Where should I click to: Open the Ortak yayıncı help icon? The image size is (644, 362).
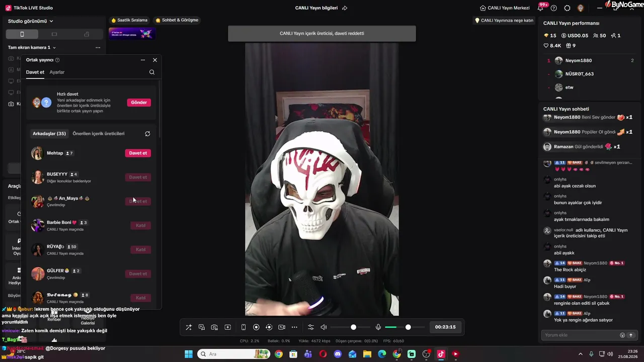click(57, 60)
